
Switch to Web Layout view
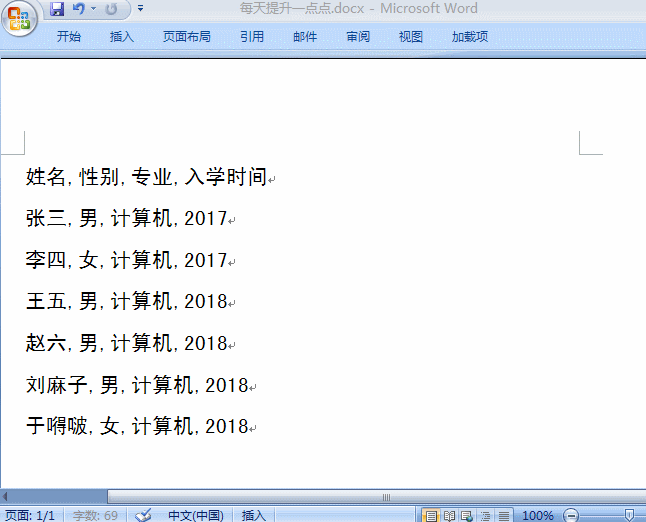pos(467,515)
